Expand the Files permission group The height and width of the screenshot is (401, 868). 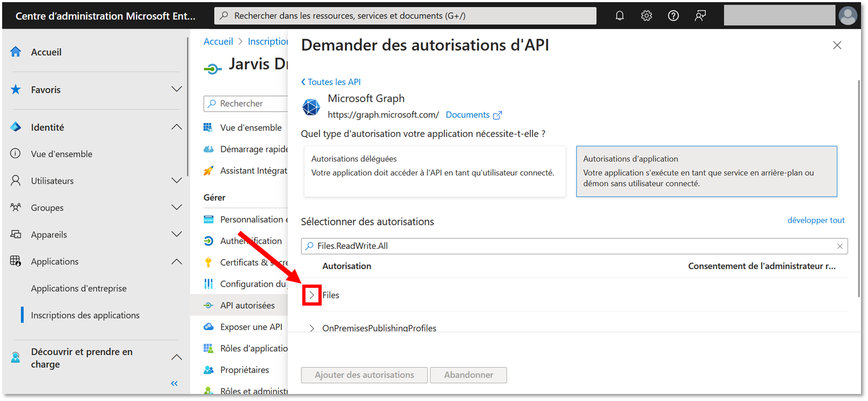coord(311,295)
